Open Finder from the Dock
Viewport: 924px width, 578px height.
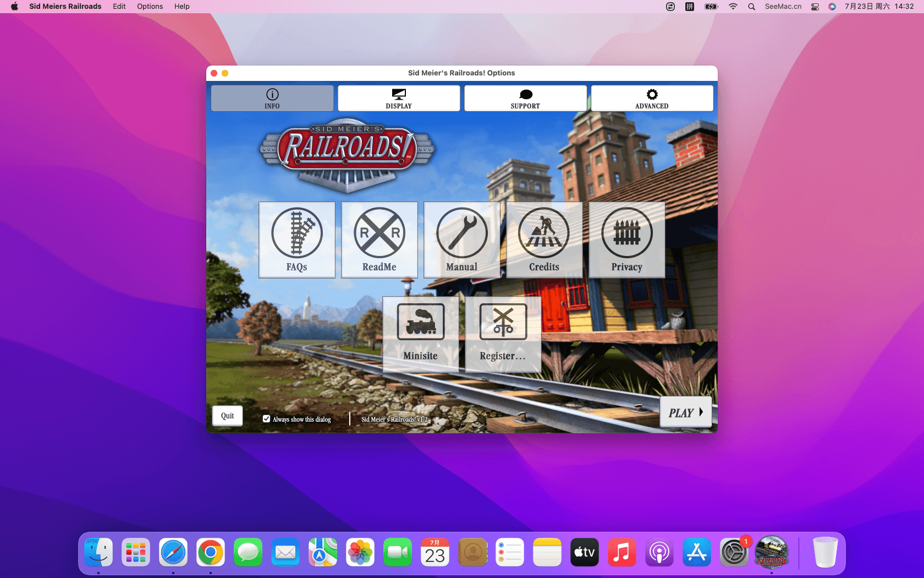(98, 552)
